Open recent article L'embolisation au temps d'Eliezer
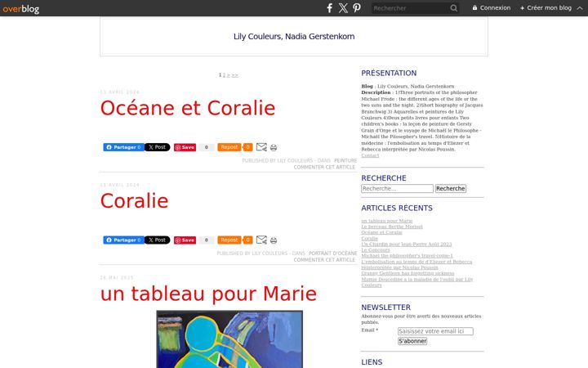Image resolution: width=588 pixels, height=368 pixels. tap(416, 265)
